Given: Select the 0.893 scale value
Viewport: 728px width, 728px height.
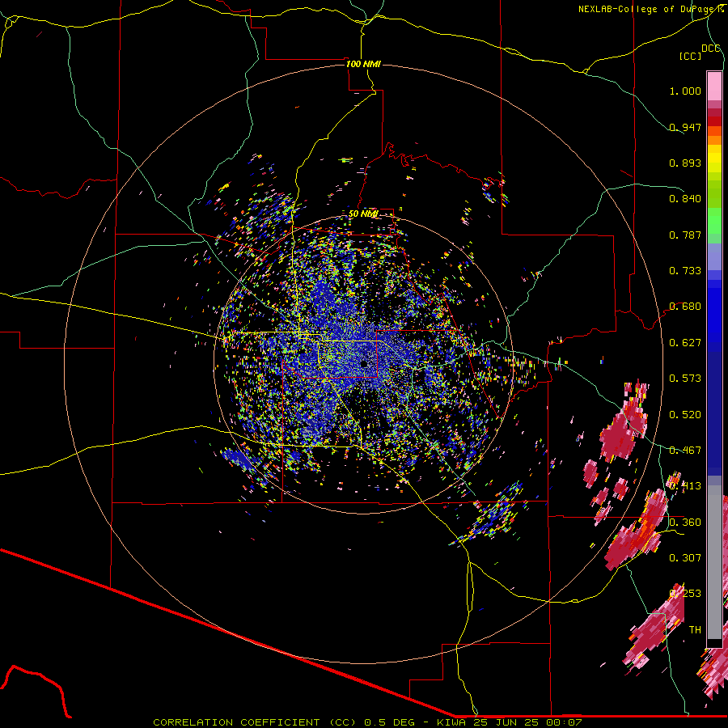Looking at the screenshot, I should 685,163.
